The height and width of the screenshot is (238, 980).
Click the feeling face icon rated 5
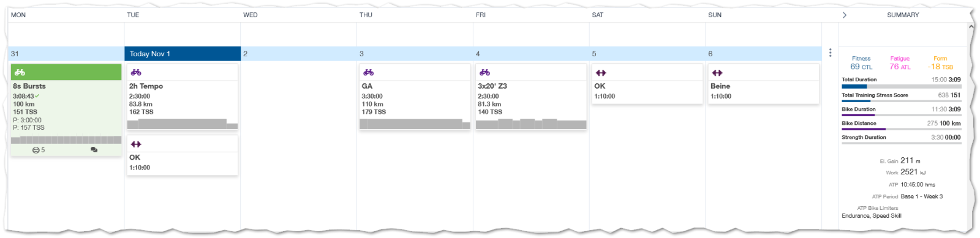pos(36,150)
